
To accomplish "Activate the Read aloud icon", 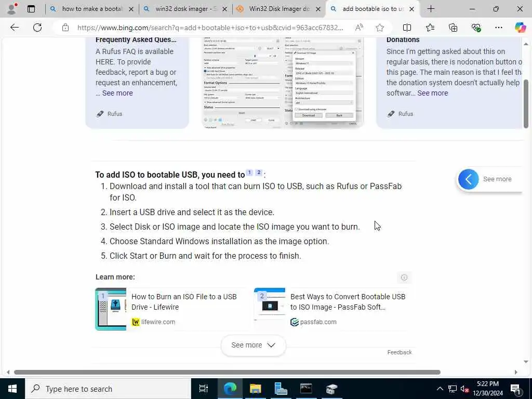I will [359, 28].
